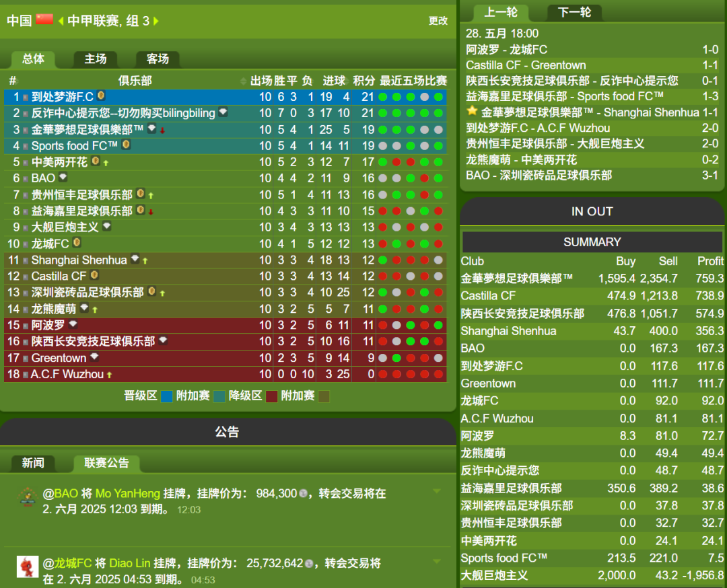The image size is (727, 588).
Task: Click the blue 晋级区 legend swatch
Action: point(166,397)
